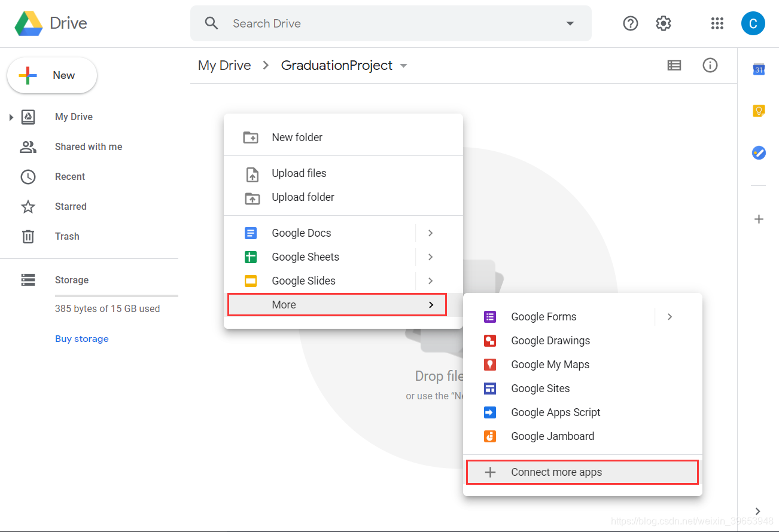Click the Upload files icon
The image size is (779, 532).
(252, 174)
